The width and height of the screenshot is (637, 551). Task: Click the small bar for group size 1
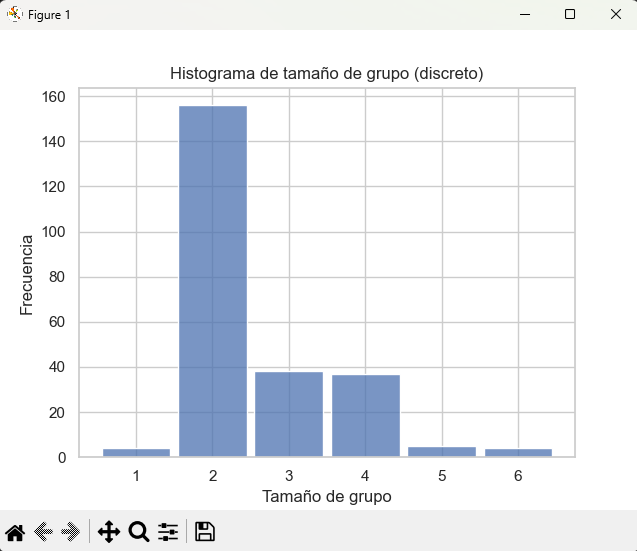(136, 453)
